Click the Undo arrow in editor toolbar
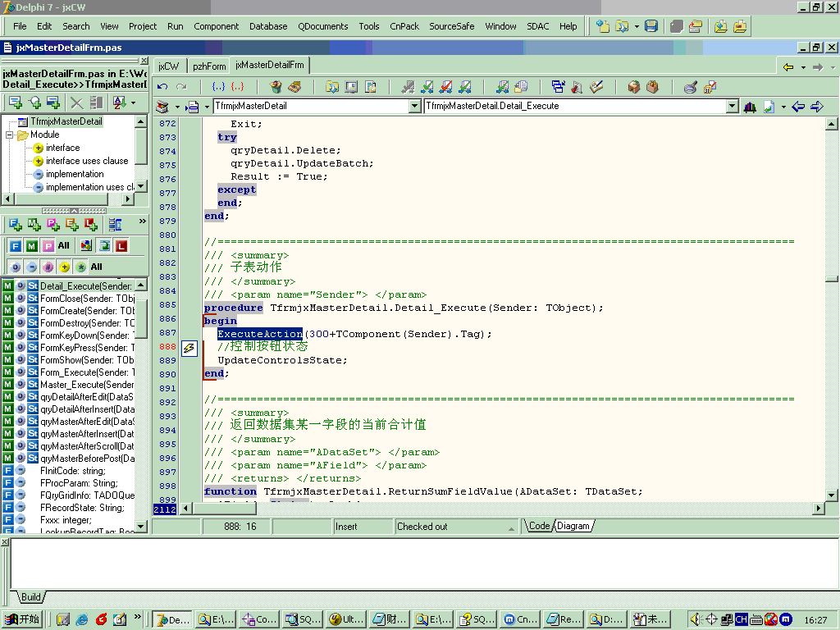Viewport: 840px width, 630px height. 162,86
